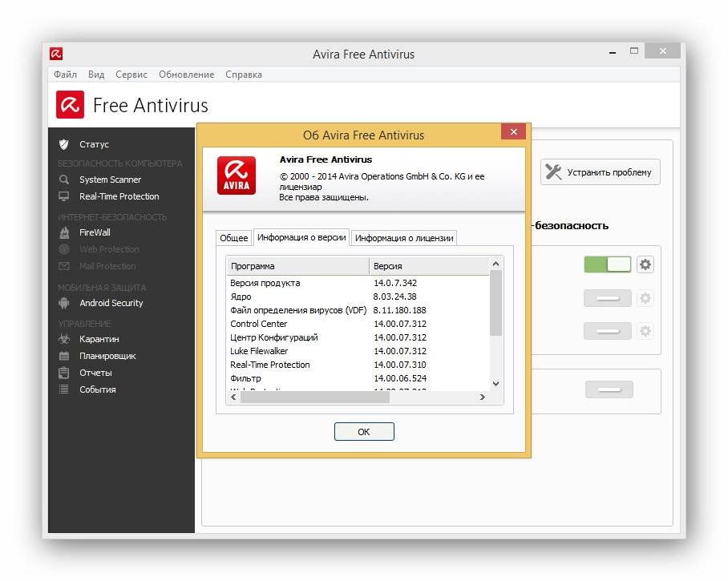
Task: Click the third greyed settings gear
Action: pyautogui.click(x=645, y=331)
